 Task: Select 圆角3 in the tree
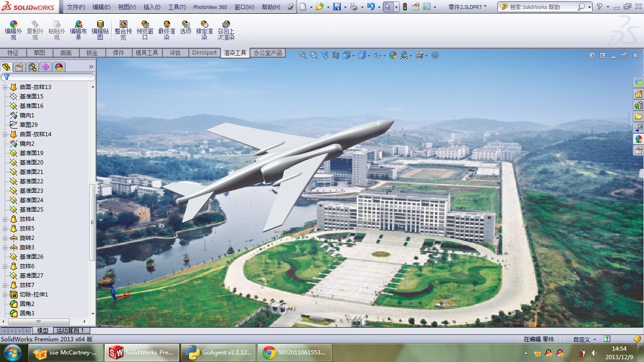(27, 313)
